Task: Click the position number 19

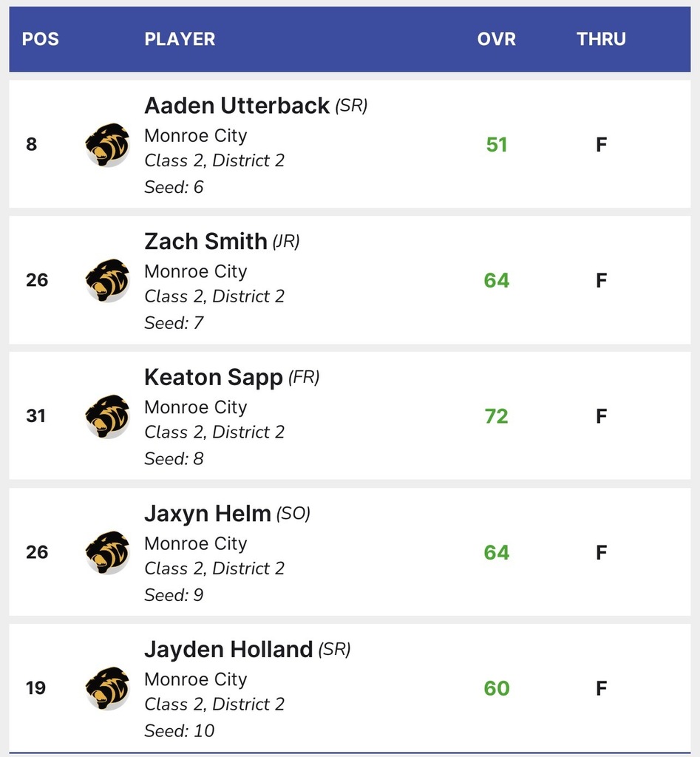Action: (36, 688)
